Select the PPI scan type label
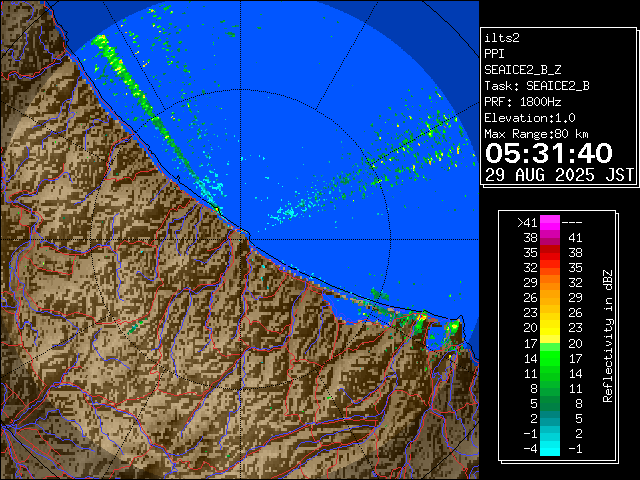 coord(494,53)
